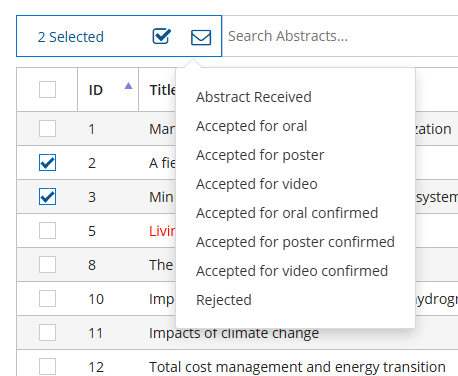Screen dimensions: 458x376
Task: Click the Search Abstracts input field
Action: 340,36
